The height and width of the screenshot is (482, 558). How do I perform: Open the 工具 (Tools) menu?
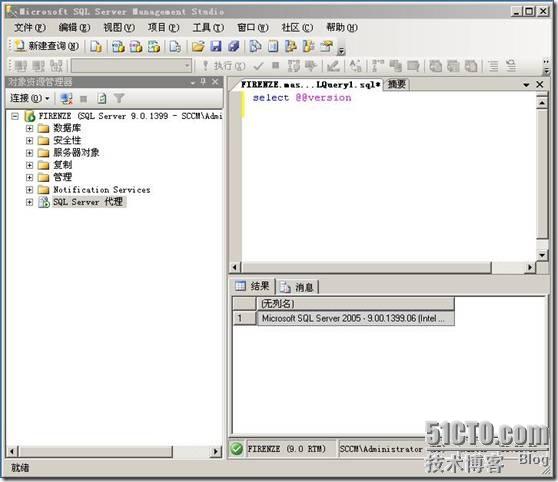208,27
